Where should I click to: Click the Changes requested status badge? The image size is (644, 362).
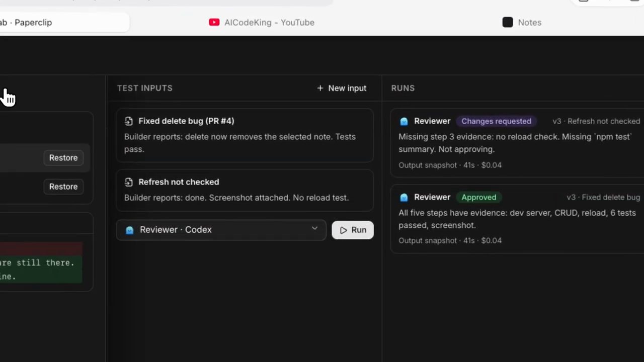point(496,121)
